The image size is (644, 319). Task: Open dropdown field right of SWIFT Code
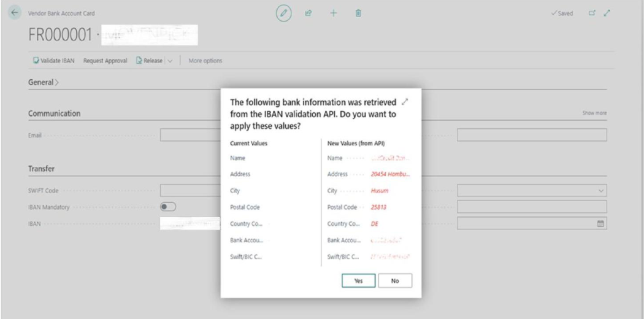click(x=532, y=191)
